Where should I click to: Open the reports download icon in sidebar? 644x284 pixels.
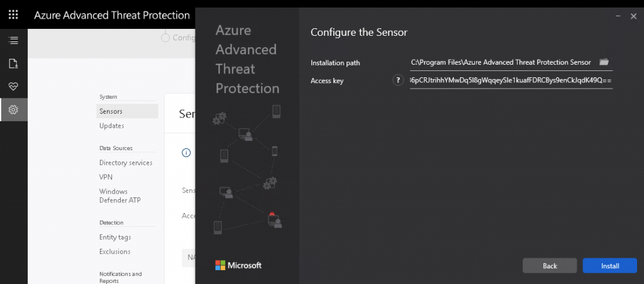tap(13, 63)
